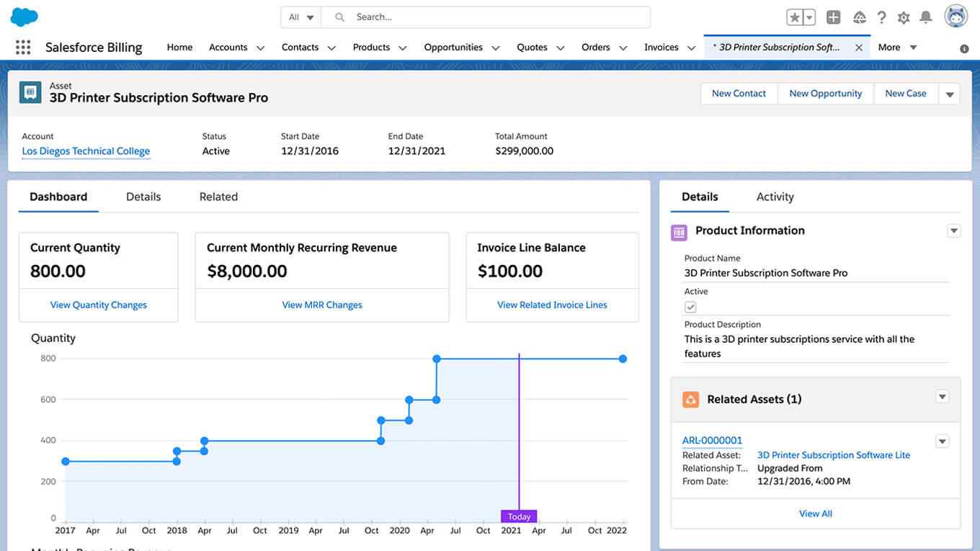This screenshot has width=980, height=551.
Task: Click View All related assets
Action: click(x=816, y=514)
